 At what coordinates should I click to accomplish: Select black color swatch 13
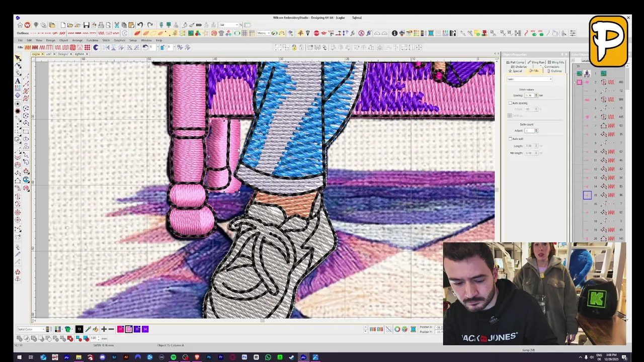coord(79,329)
